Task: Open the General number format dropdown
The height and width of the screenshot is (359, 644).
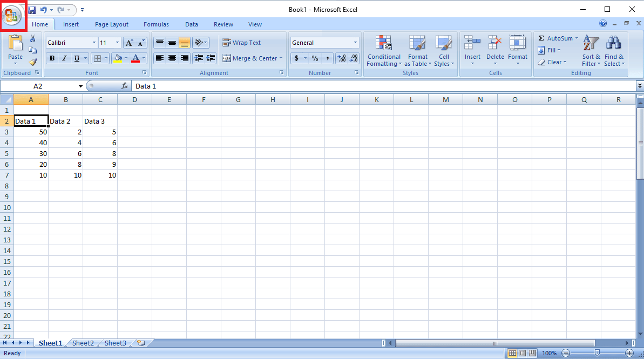Action: pos(355,43)
